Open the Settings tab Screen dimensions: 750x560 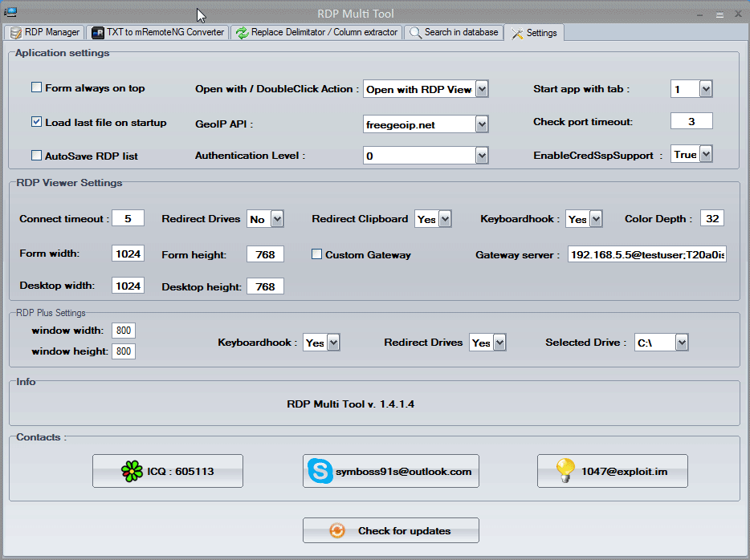[x=534, y=33]
